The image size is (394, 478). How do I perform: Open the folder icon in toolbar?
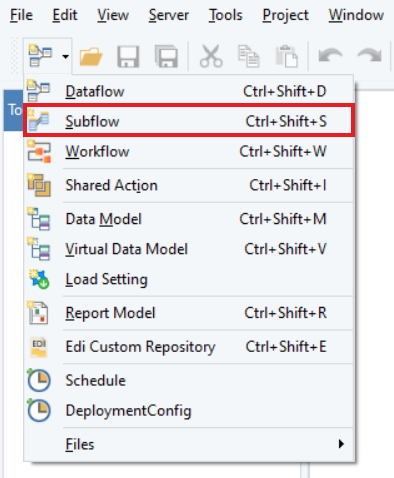(91, 56)
